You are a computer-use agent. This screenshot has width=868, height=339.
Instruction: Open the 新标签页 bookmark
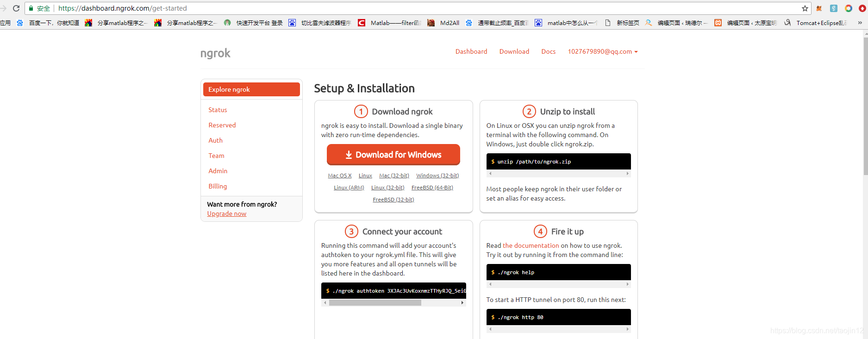click(x=622, y=23)
